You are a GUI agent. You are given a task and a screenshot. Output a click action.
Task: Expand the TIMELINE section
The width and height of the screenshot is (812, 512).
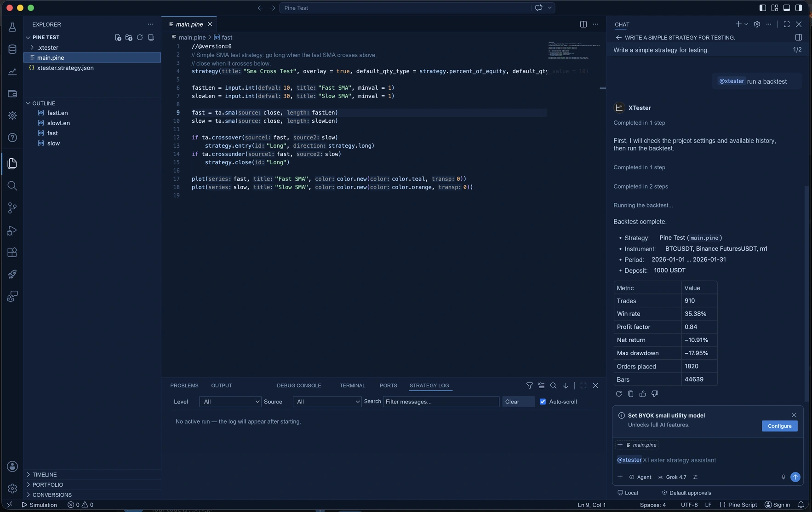[92, 474]
